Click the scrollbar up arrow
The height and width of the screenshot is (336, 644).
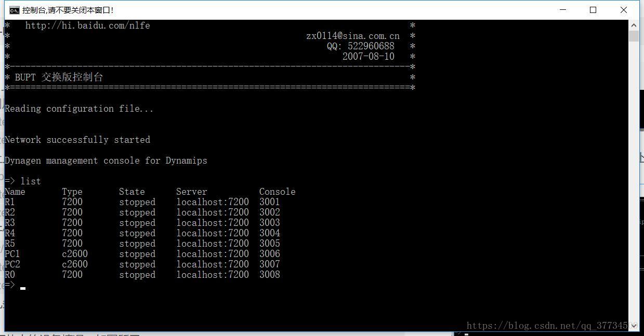[x=634, y=25]
